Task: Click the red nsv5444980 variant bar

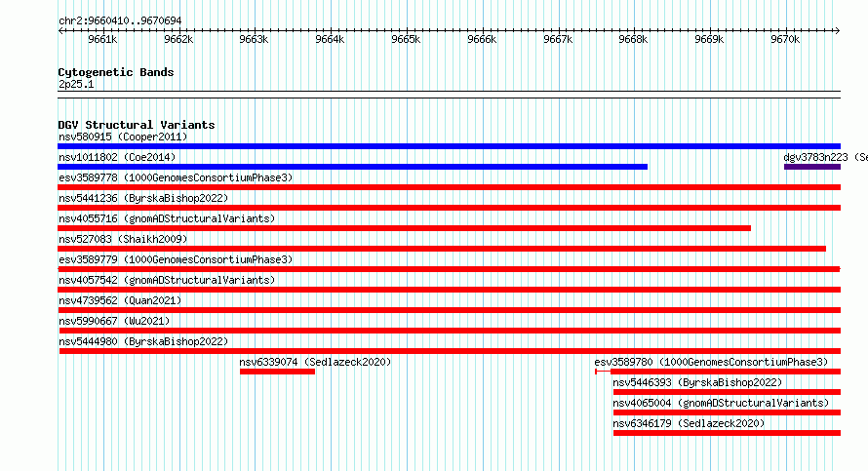Action: coord(450,351)
